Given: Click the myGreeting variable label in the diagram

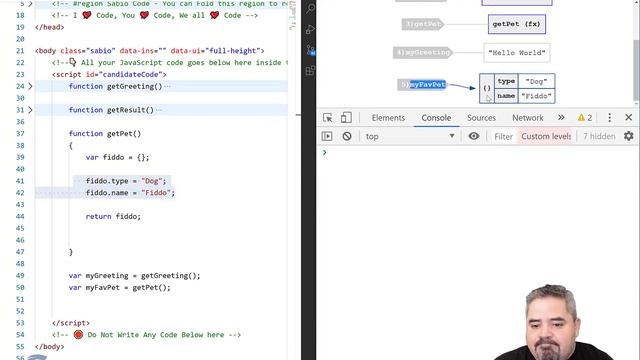Looking at the screenshot, I should pyautogui.click(x=423, y=52).
